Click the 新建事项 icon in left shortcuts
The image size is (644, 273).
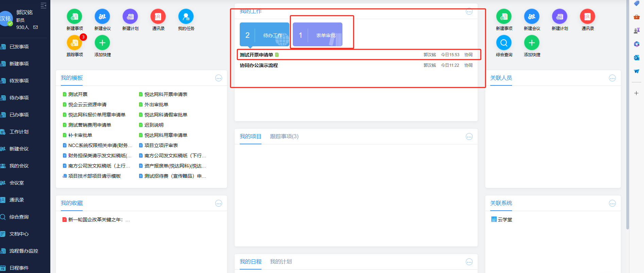74,16
